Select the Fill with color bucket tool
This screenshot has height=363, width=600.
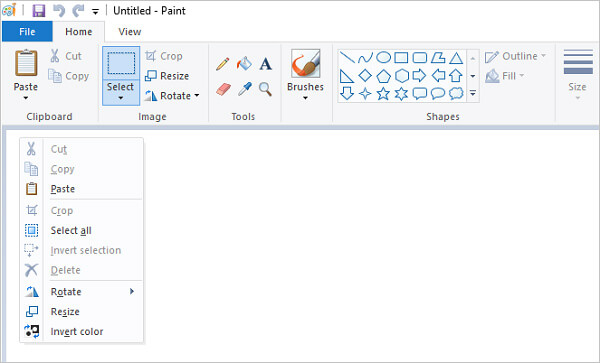click(244, 63)
